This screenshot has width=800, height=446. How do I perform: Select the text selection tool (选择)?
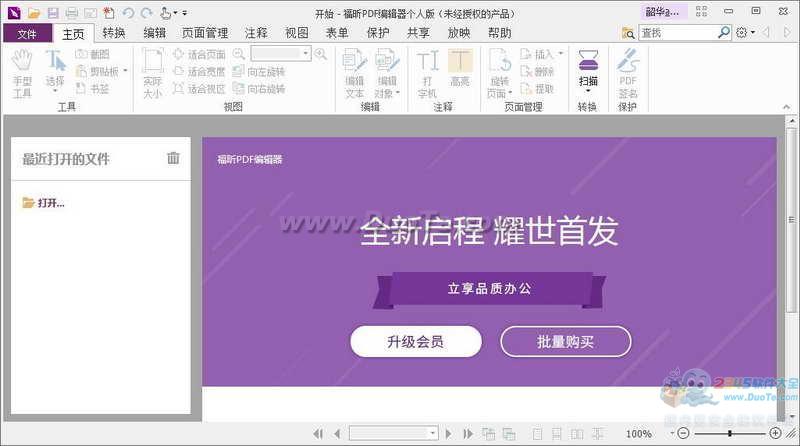pyautogui.click(x=55, y=70)
